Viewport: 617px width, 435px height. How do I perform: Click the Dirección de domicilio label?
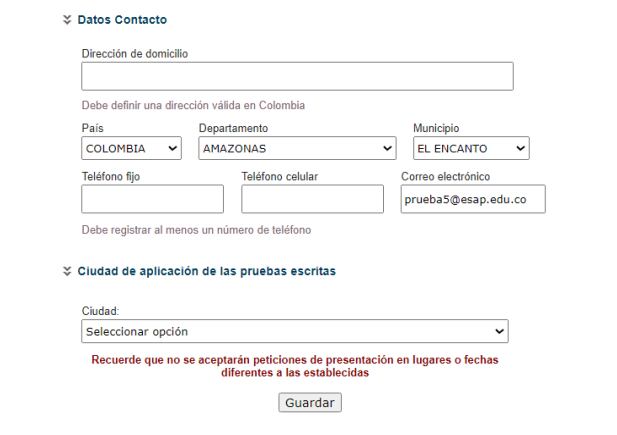[x=135, y=53]
